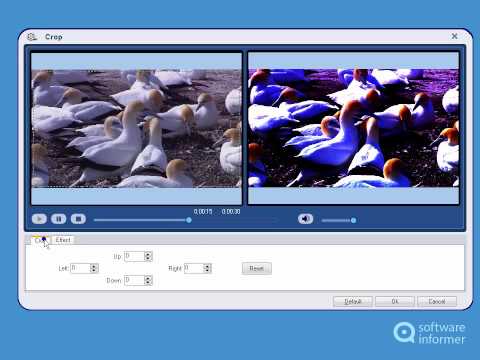
Task: Click the Left crop value field
Action: [80, 268]
